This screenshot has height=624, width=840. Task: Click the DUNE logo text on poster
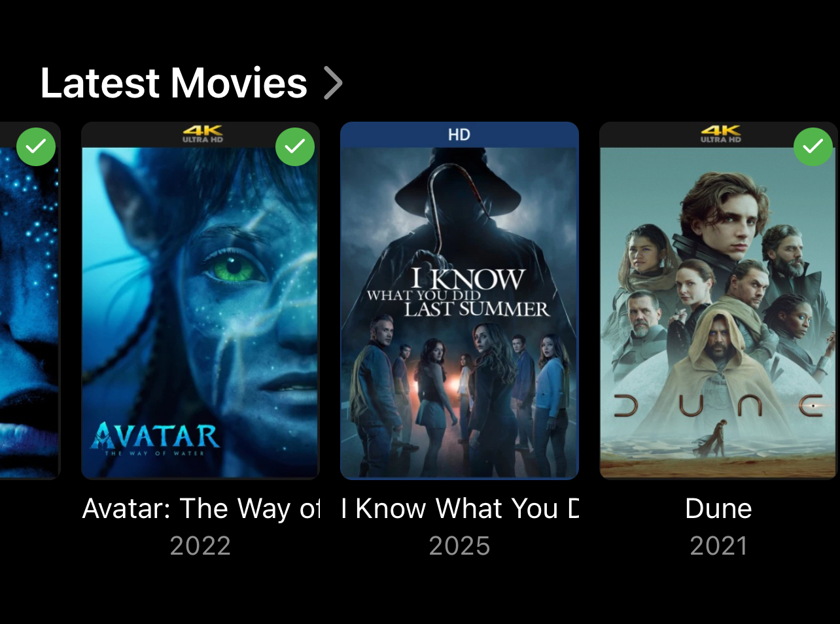point(718,406)
